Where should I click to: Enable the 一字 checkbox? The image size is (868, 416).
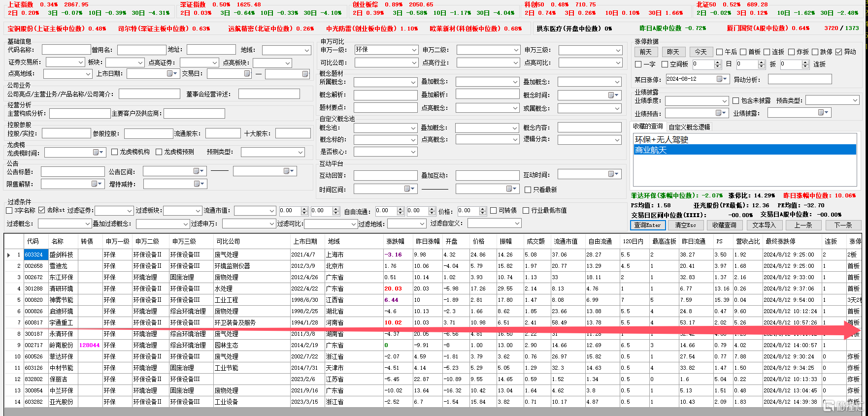pos(638,64)
